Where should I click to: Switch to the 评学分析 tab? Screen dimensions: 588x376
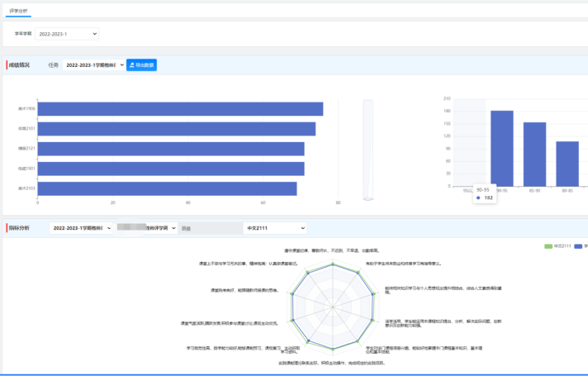[x=18, y=10]
